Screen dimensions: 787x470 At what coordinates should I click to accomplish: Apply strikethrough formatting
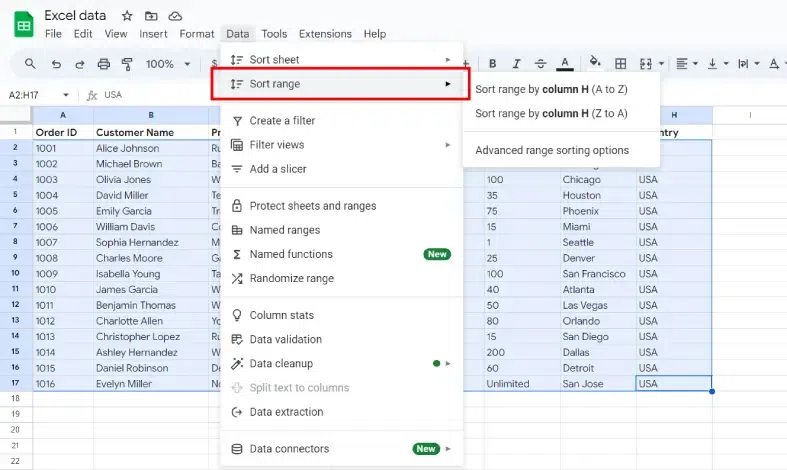(540, 64)
